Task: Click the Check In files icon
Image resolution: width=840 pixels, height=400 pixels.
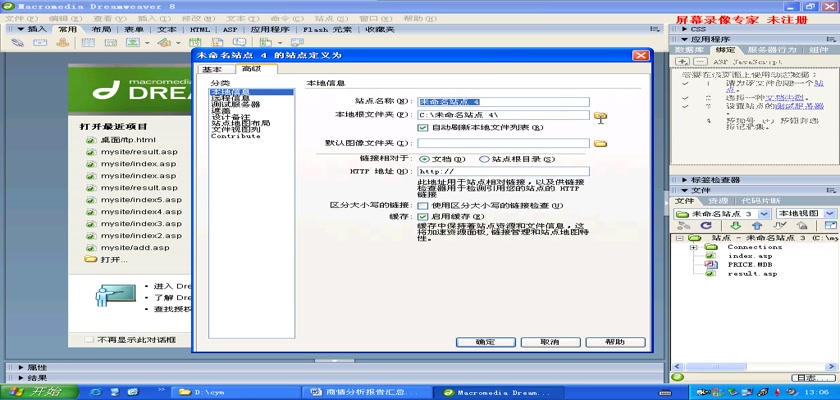Action: (x=801, y=226)
